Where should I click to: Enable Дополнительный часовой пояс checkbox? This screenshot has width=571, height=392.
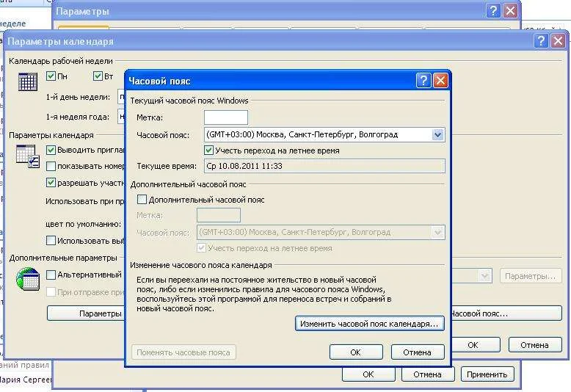point(142,200)
